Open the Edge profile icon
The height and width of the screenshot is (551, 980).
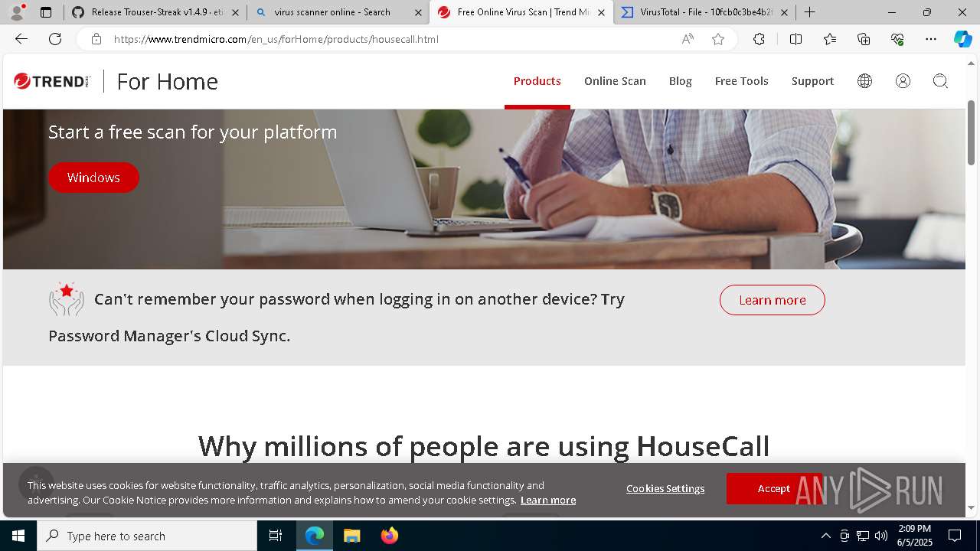[x=17, y=12]
